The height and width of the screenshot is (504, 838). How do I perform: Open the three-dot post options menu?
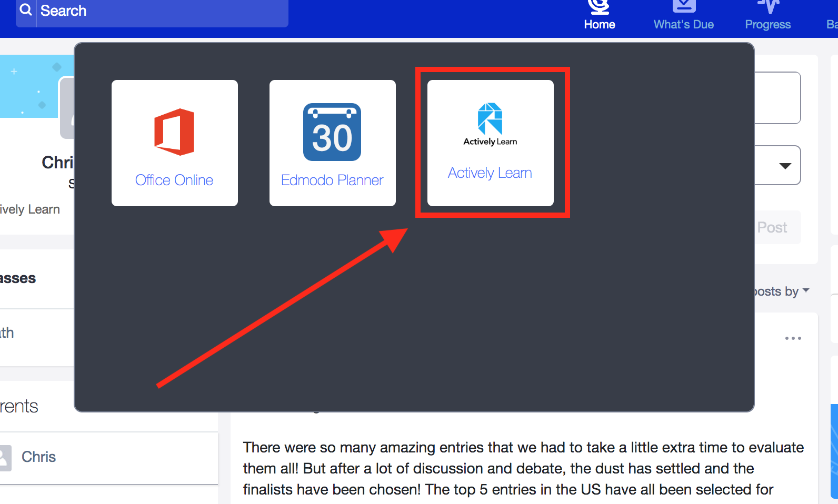click(793, 338)
